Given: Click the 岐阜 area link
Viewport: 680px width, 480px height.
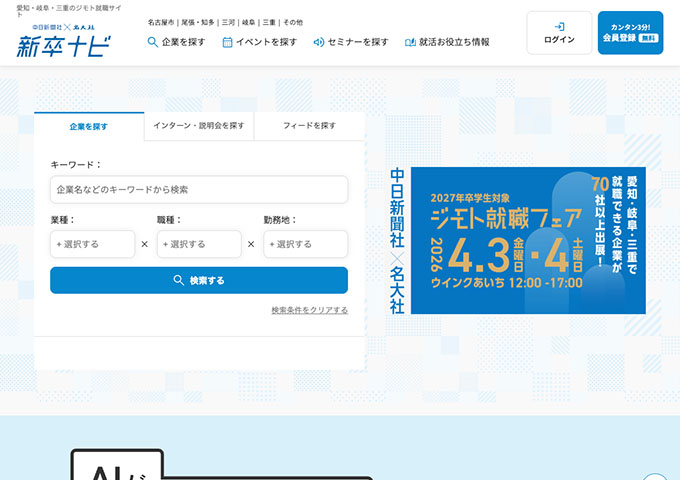Looking at the screenshot, I should (248, 22).
